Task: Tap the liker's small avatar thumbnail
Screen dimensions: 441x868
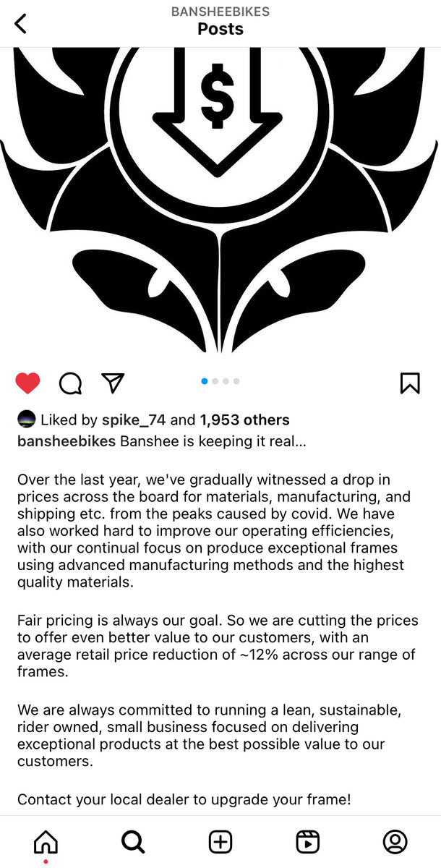Action: 26,420
